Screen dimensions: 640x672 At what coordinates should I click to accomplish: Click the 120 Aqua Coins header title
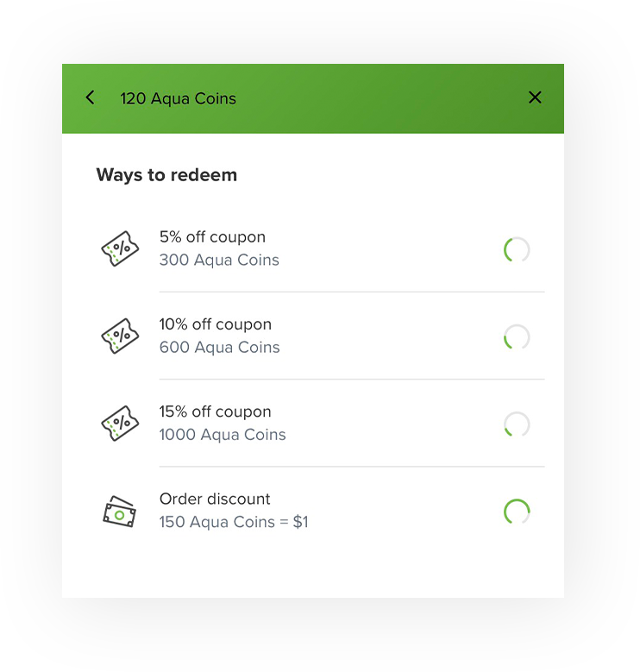178,98
